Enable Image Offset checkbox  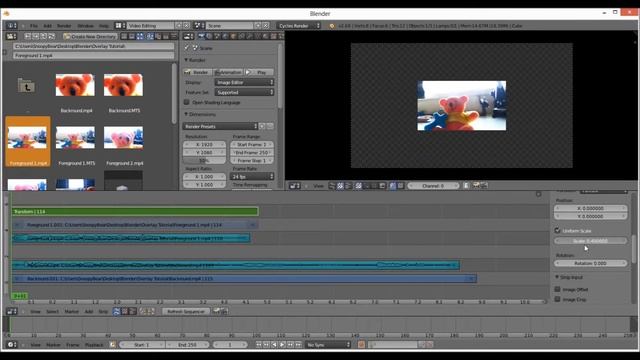tap(558, 289)
